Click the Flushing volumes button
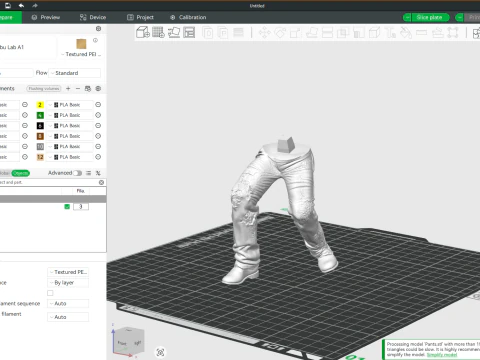 coord(44,88)
